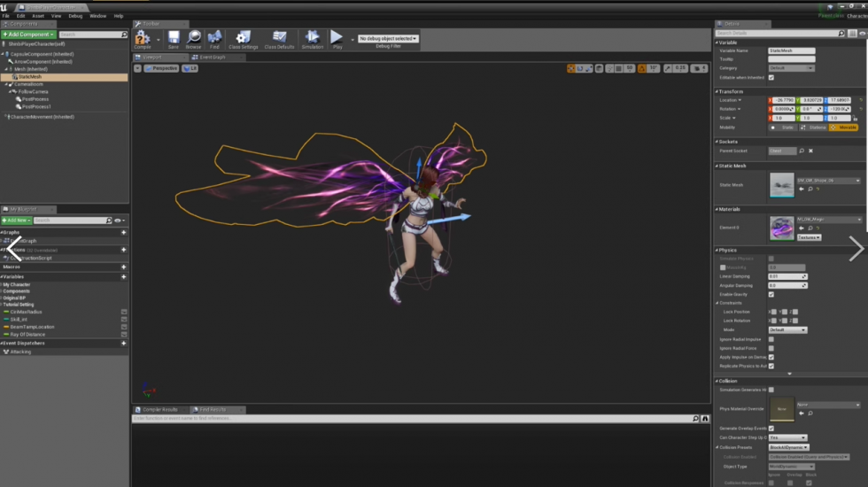Screen dimensions: 868x487
Task: Check Lock Position X checkbox
Action: 773,312
